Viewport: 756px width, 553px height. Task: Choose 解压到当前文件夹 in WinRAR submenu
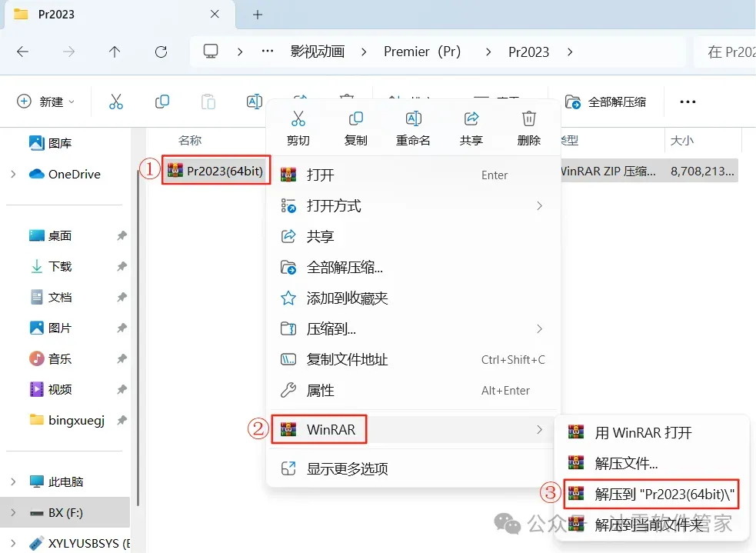(x=652, y=525)
